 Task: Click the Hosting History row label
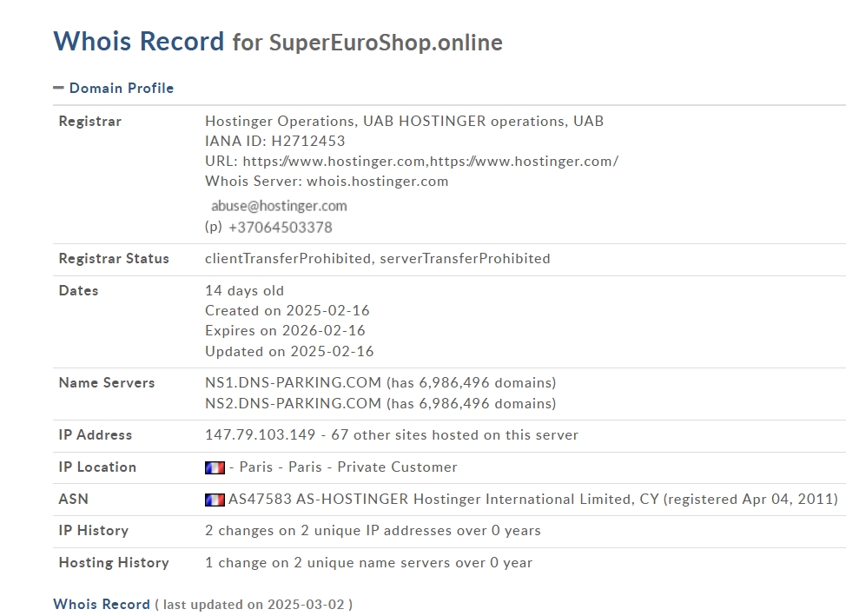click(x=114, y=562)
